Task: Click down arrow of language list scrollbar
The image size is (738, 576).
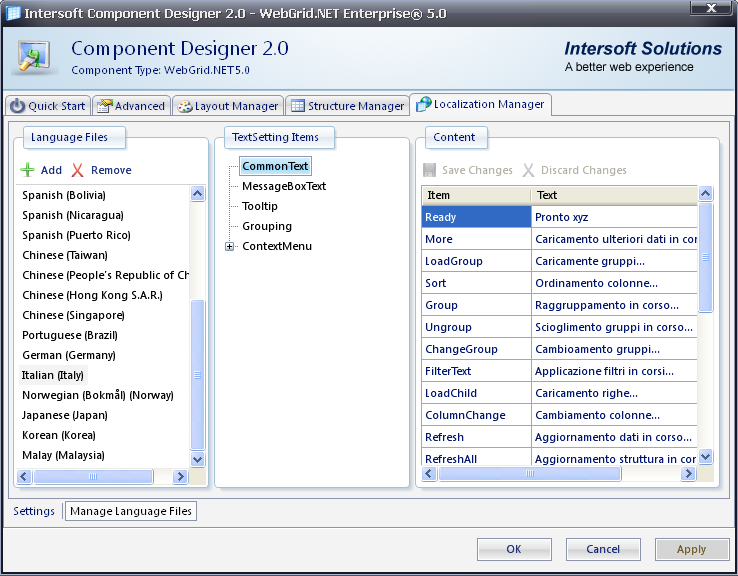Action: (x=198, y=459)
